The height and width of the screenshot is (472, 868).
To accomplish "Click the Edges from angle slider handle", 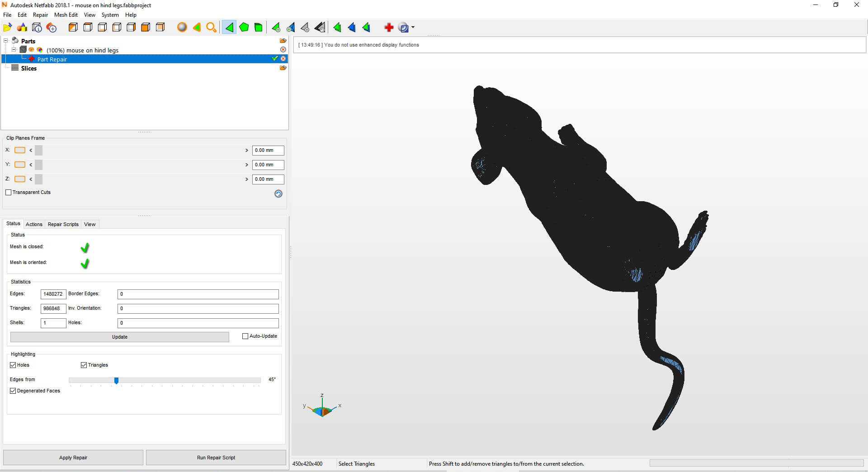I will pos(116,381).
